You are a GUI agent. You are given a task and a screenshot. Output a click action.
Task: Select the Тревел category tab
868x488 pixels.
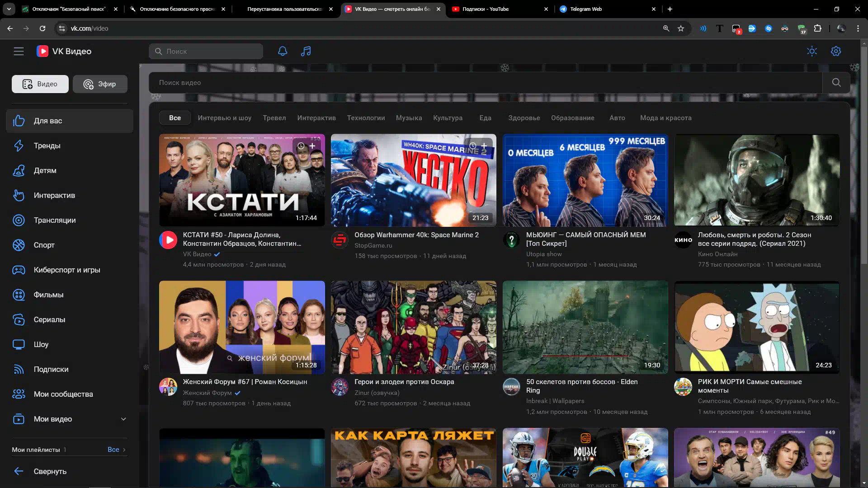(x=274, y=118)
